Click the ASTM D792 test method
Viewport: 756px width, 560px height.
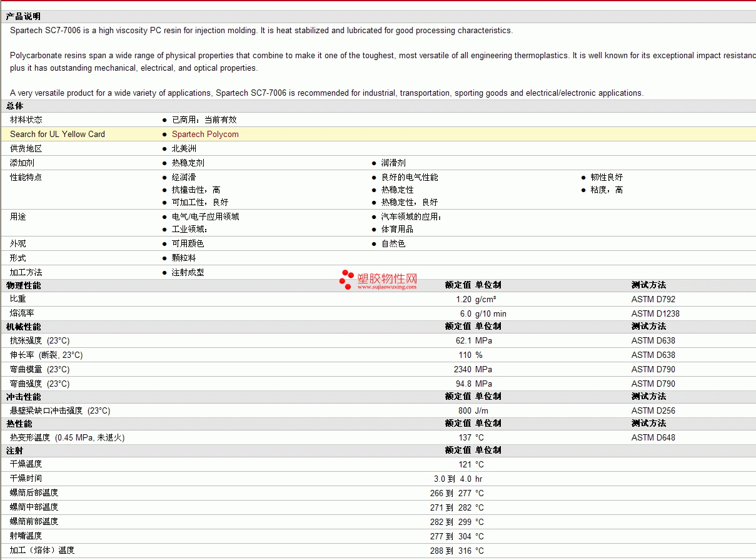pyautogui.click(x=653, y=299)
